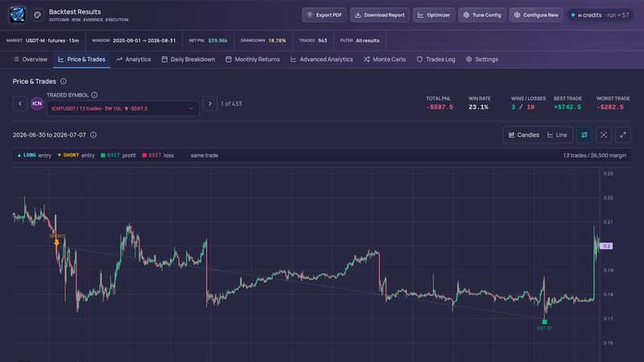Toggle the trade connector lines icon
Viewport: 644px width, 362px height.
pyautogui.click(x=584, y=135)
